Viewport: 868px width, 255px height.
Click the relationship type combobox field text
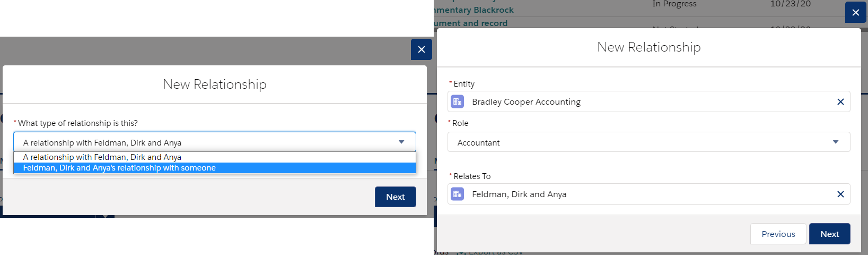pos(102,142)
